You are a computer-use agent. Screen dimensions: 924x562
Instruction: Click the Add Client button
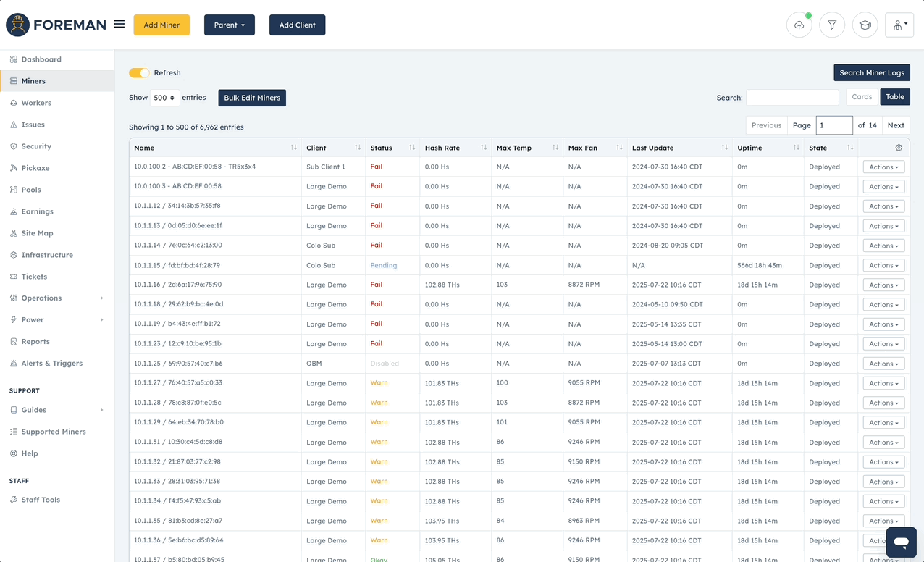click(298, 25)
